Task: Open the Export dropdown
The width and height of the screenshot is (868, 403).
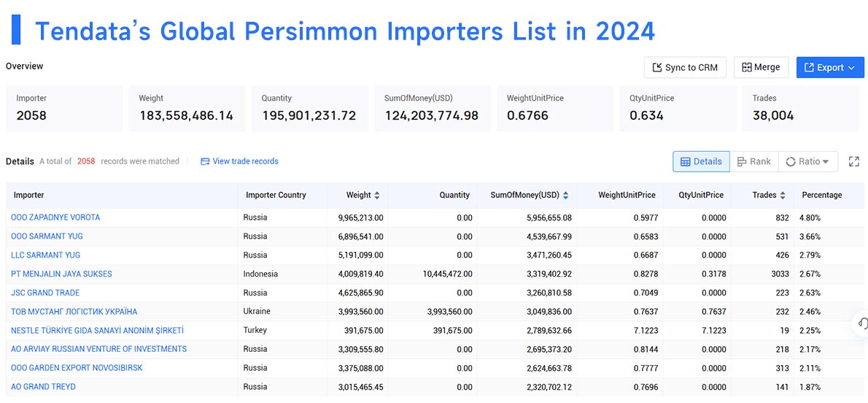Action: (830, 68)
